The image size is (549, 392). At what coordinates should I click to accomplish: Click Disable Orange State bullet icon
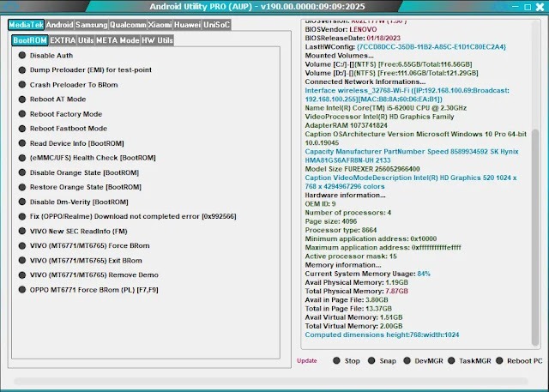click(22, 172)
